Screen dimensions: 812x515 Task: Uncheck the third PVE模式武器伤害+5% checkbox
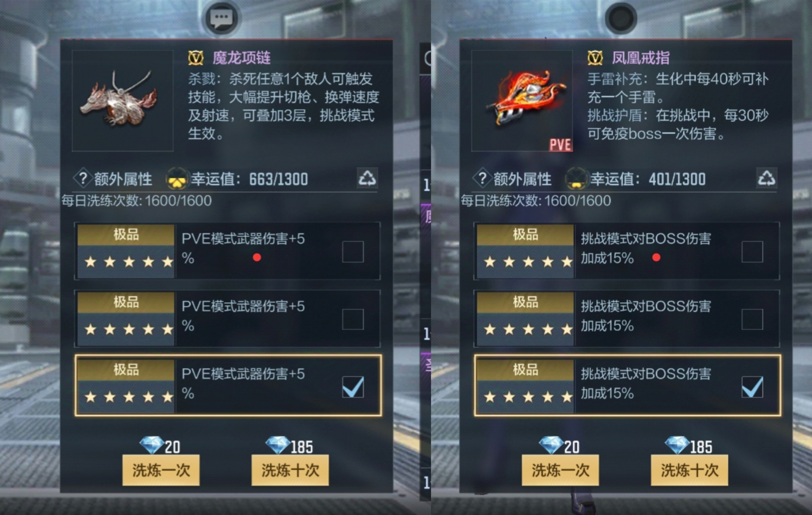click(x=353, y=387)
